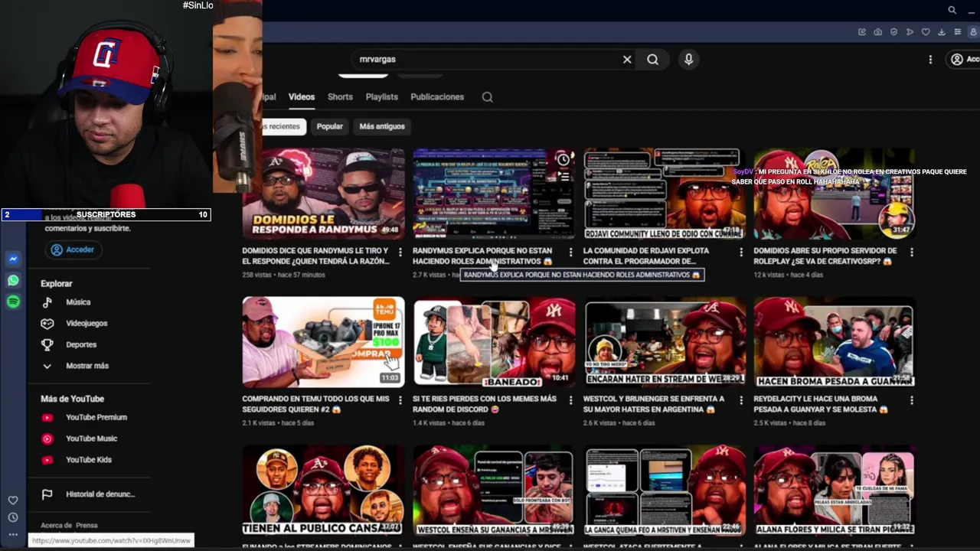Switch to the Shorts channel tab
This screenshot has width=980, height=551.
tap(340, 97)
